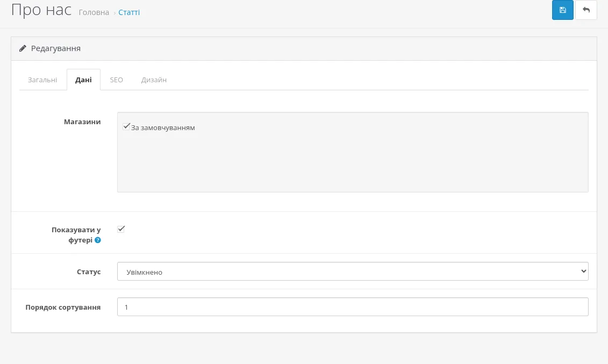Follow the 'Головна' breadcrumb link

click(x=94, y=12)
